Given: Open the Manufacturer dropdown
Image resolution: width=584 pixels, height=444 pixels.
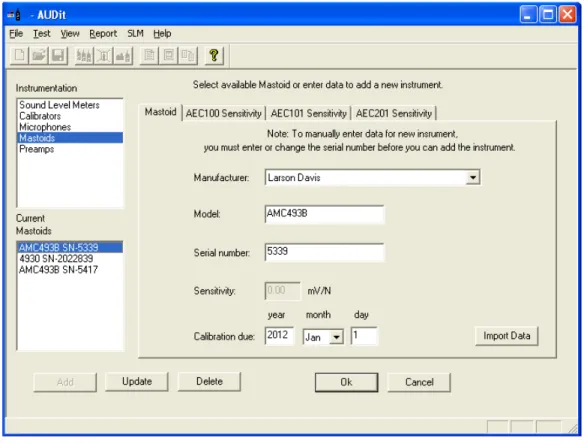Looking at the screenshot, I should (x=473, y=177).
